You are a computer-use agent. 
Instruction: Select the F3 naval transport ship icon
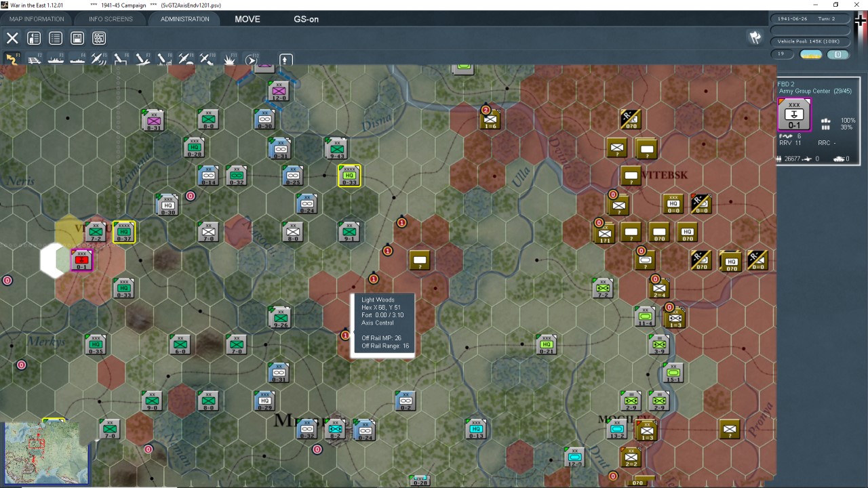[56, 60]
